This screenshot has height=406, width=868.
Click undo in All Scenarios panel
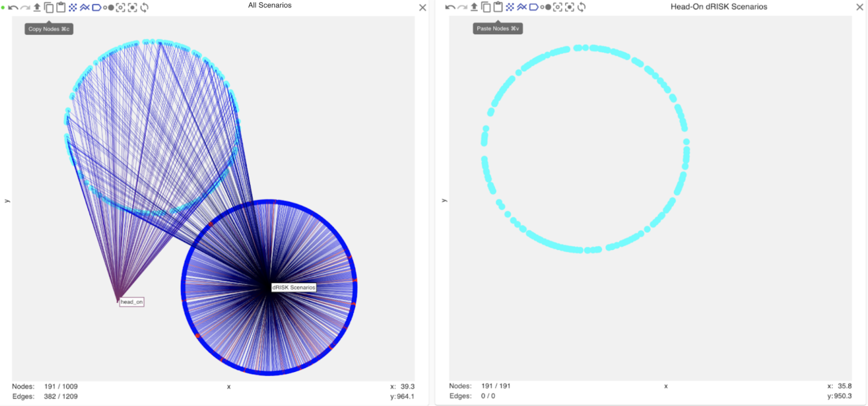pyautogui.click(x=13, y=7)
